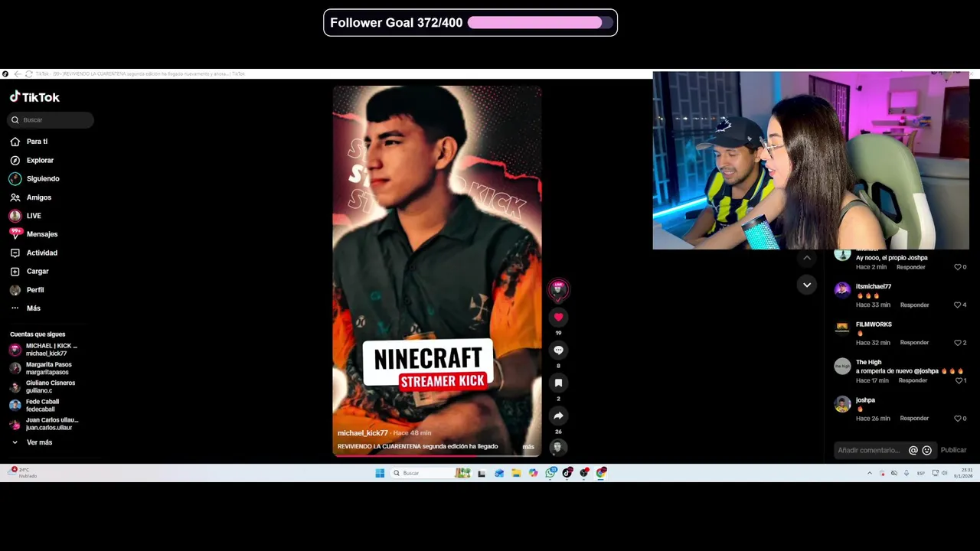Click browser reload icon
The width and height of the screenshot is (980, 551).
tap(28, 74)
